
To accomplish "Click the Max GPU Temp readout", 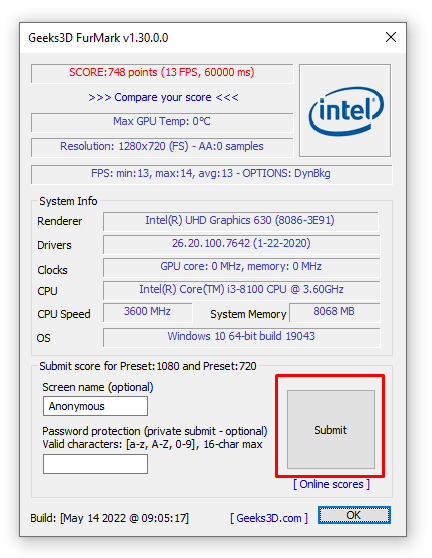I will (162, 122).
